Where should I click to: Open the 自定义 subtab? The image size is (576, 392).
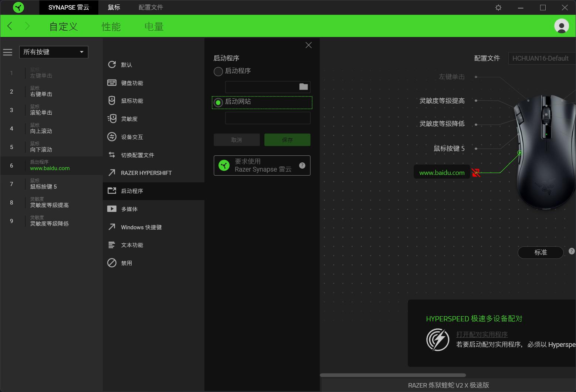pyautogui.click(x=64, y=27)
